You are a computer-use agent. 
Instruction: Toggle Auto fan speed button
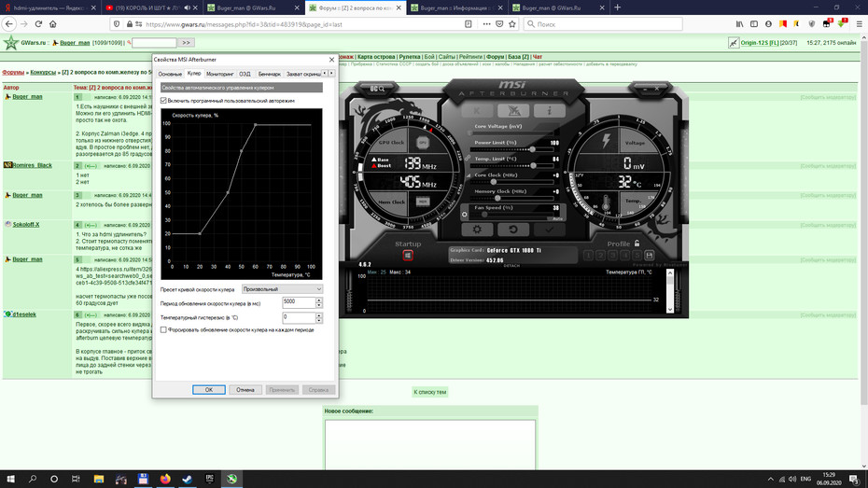[x=557, y=218]
